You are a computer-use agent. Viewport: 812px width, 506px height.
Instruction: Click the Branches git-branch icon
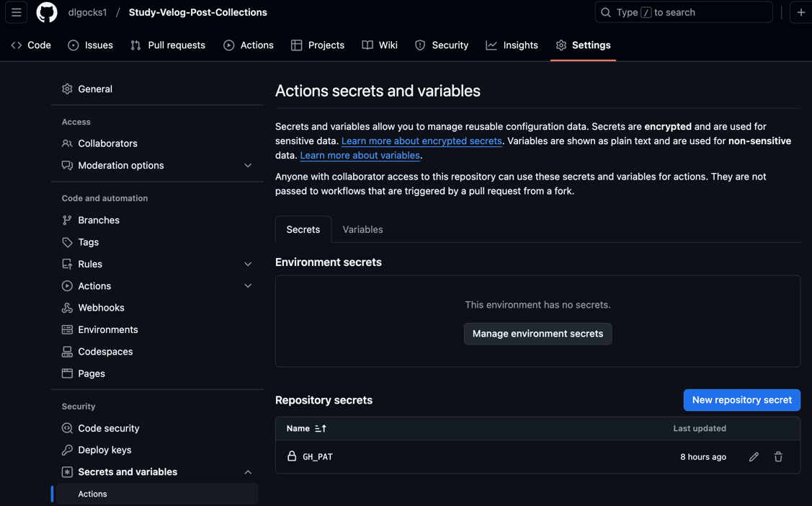pyautogui.click(x=67, y=220)
